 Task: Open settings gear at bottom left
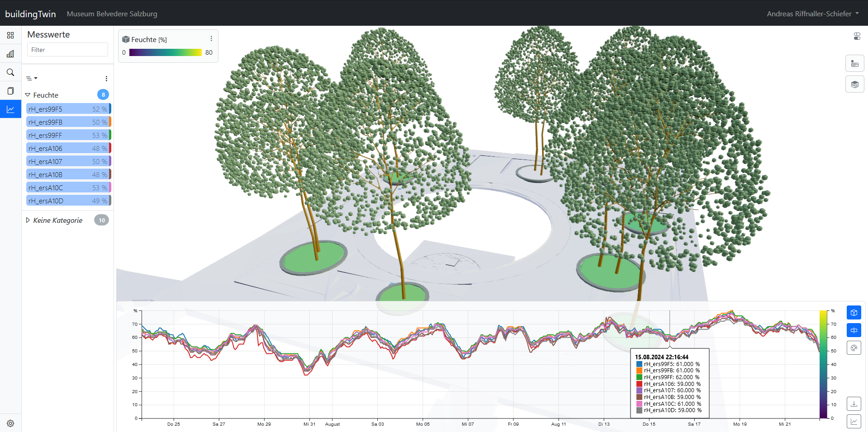coord(10,423)
